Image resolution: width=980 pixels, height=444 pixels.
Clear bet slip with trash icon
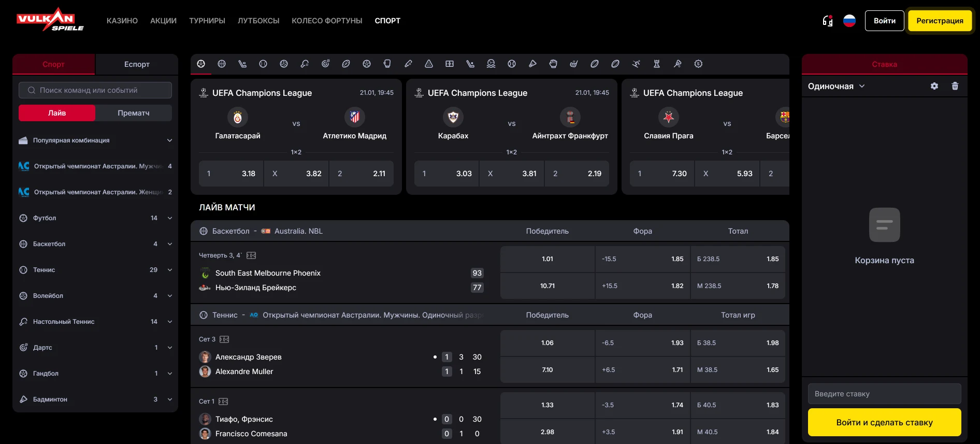(x=955, y=86)
